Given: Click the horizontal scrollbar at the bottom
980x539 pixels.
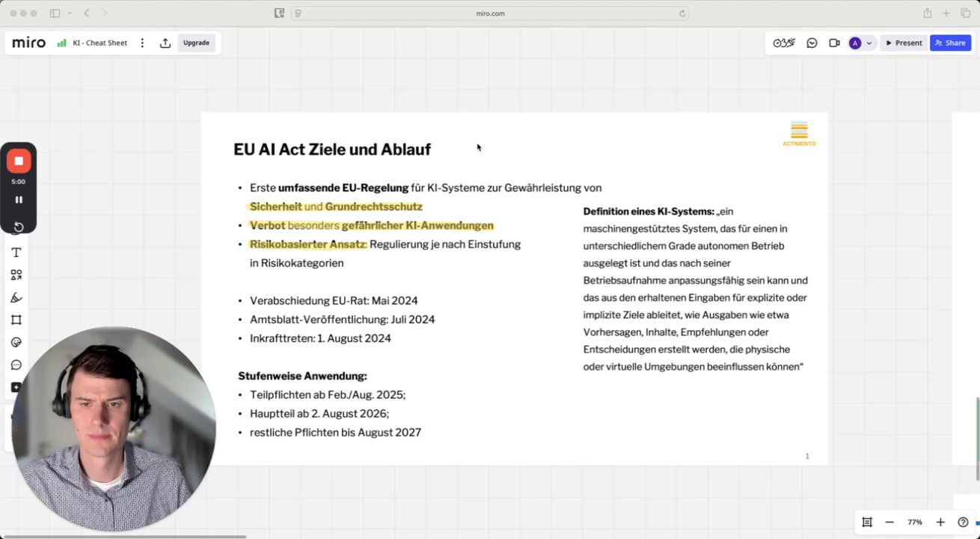Looking at the screenshot, I should 123,536.
